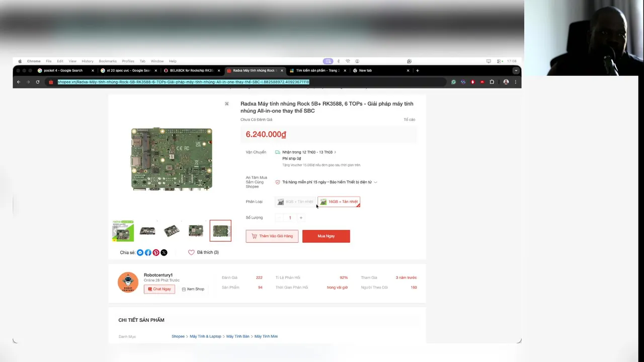Click the browser back arrow
Screen dimensions: 644x362
coord(19,82)
